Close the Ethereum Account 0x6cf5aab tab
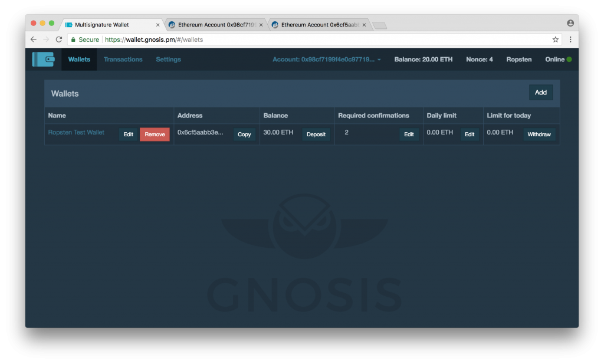 364,25
